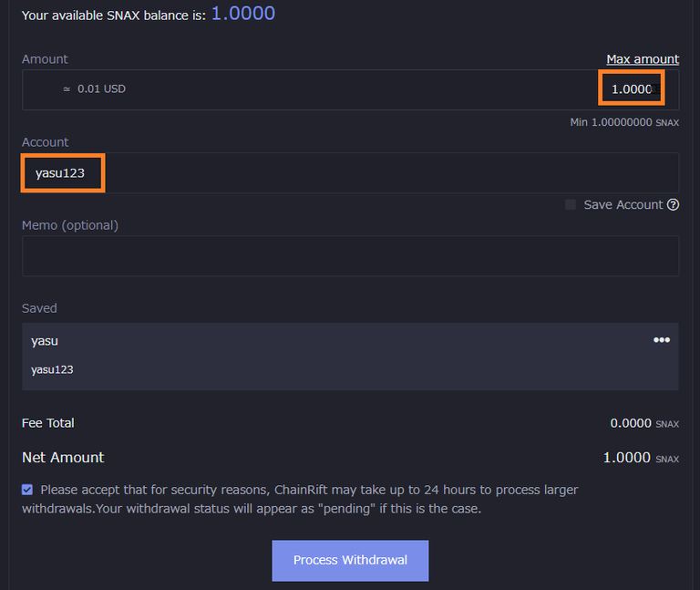700x590 pixels.
Task: Uncheck the 24-hour withdrawal notice checkbox
Action: coord(27,490)
